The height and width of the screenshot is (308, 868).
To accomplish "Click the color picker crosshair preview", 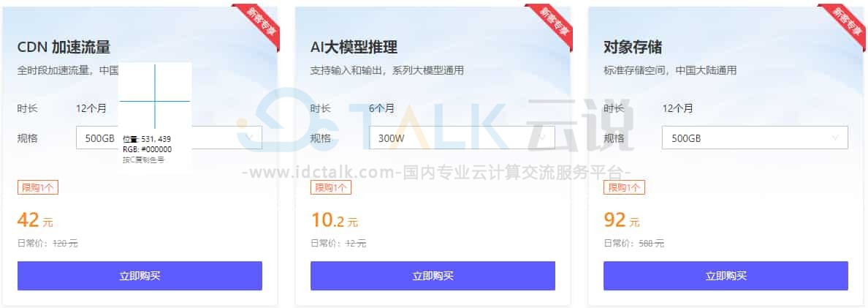I will point(155,97).
